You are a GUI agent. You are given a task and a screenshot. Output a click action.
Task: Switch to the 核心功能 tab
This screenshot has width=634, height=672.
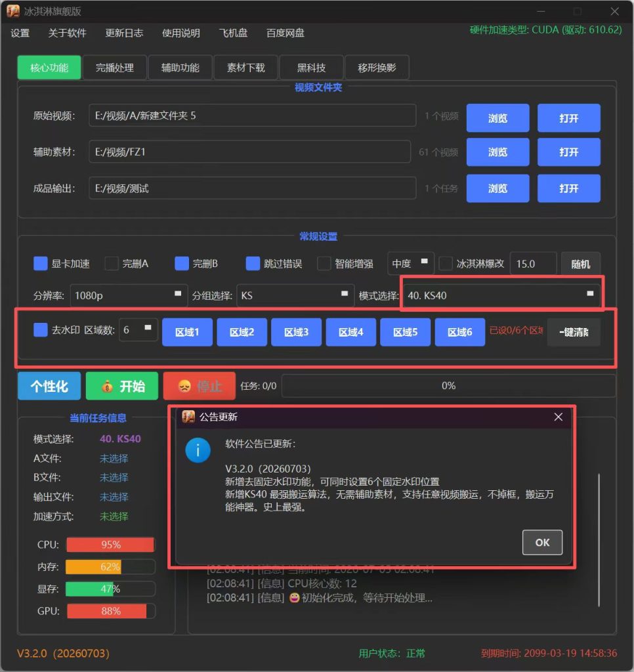(49, 68)
